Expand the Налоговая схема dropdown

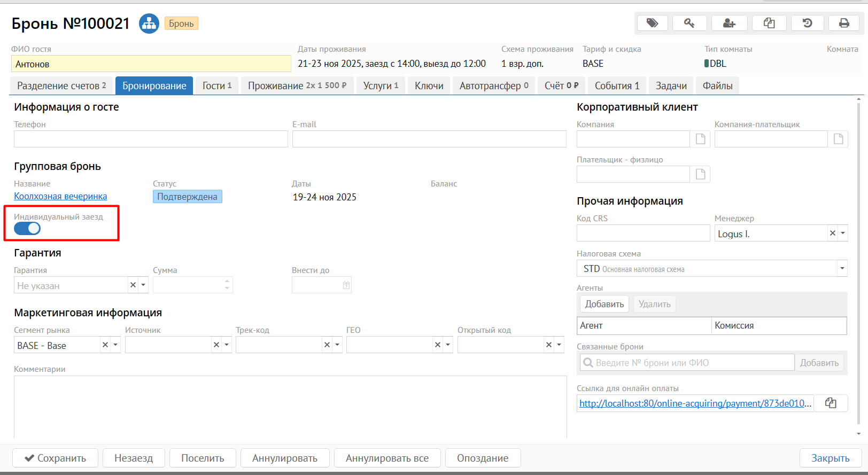tap(842, 268)
